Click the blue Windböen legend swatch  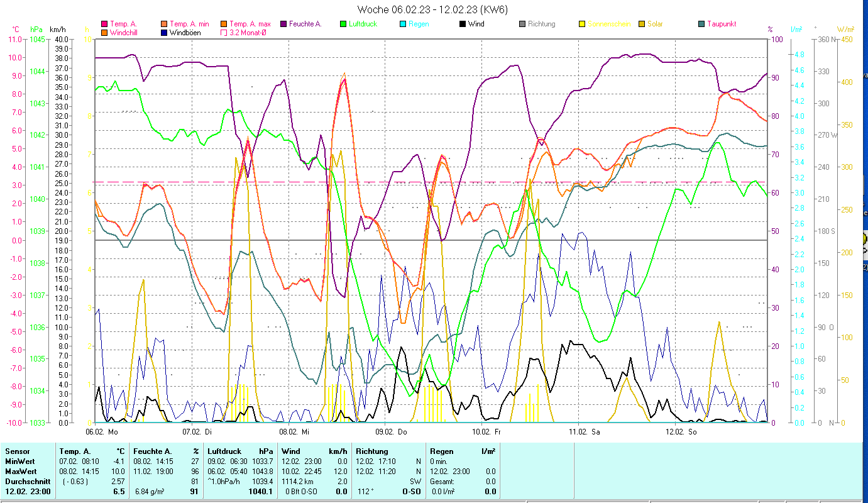tap(164, 32)
